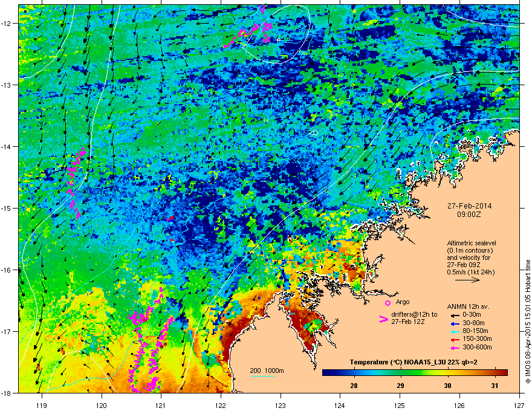Click the 'drifters@12h to' legend label

pos(414,314)
